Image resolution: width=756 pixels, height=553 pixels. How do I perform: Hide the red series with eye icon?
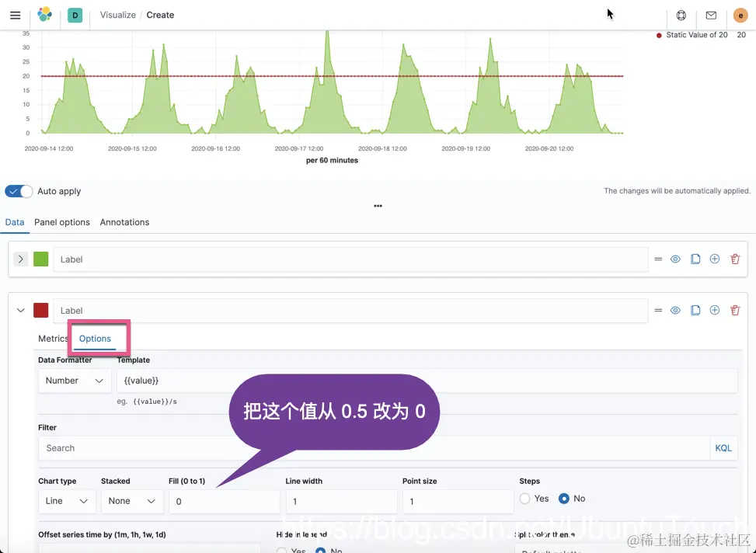[x=675, y=310]
